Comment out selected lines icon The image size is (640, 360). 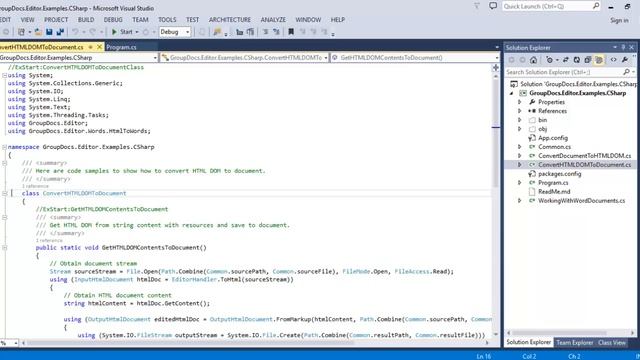pyautogui.click(x=265, y=32)
